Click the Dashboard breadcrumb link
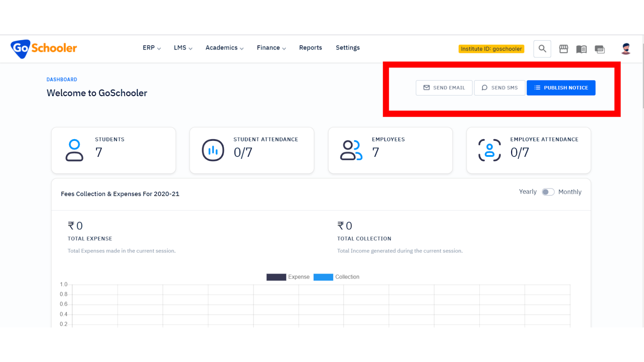The image size is (644, 362). coord(62,80)
